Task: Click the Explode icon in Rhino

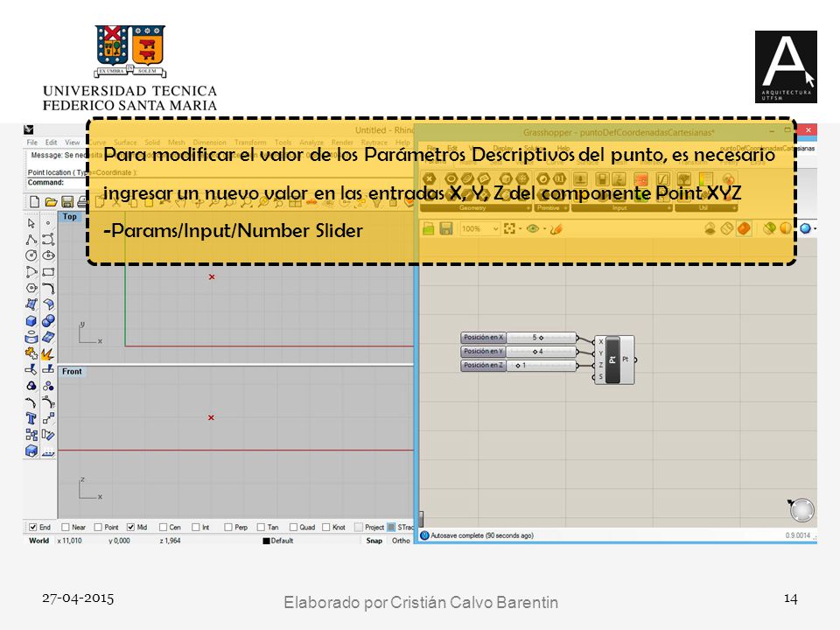Action: pos(48,353)
